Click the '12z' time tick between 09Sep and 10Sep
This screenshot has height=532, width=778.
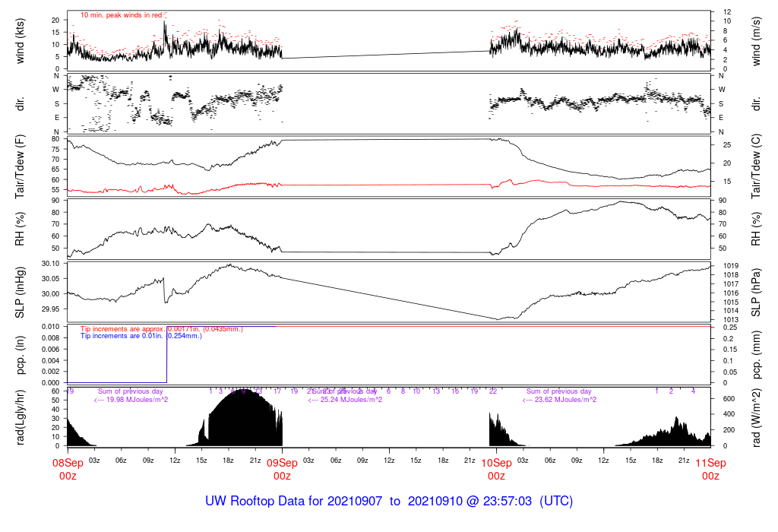(389, 461)
